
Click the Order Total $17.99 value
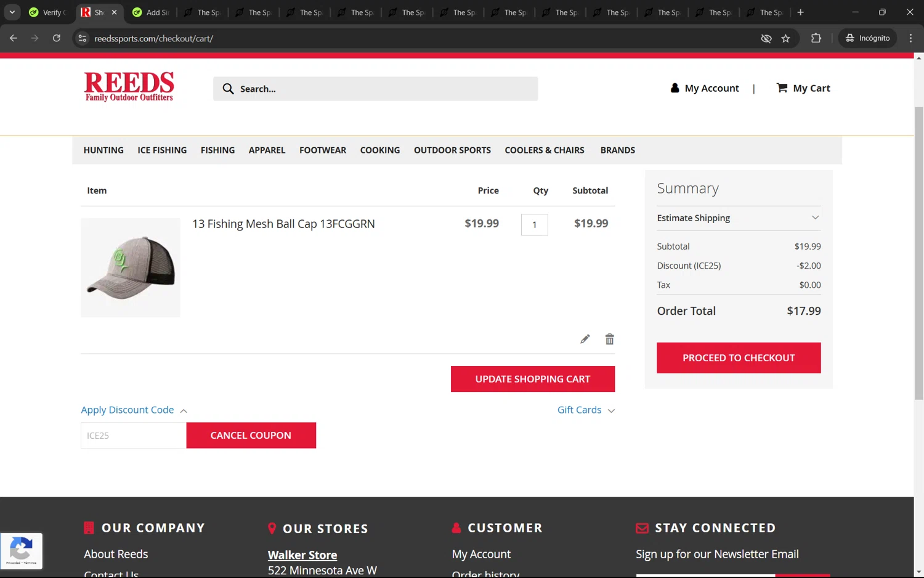[x=803, y=311]
